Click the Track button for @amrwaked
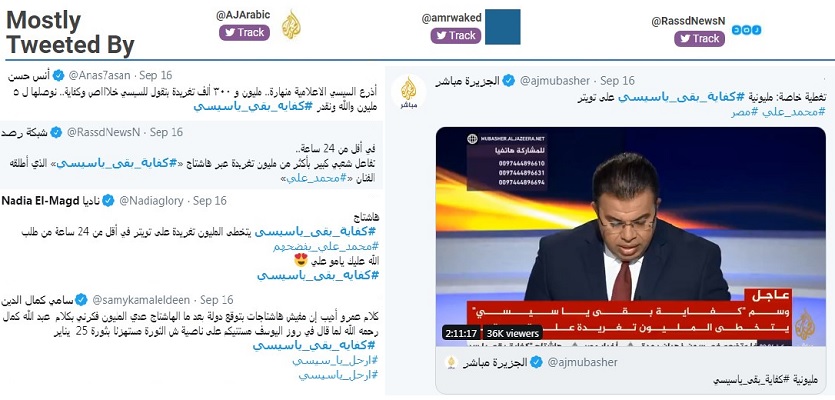The width and height of the screenshot is (835, 400). [x=455, y=35]
